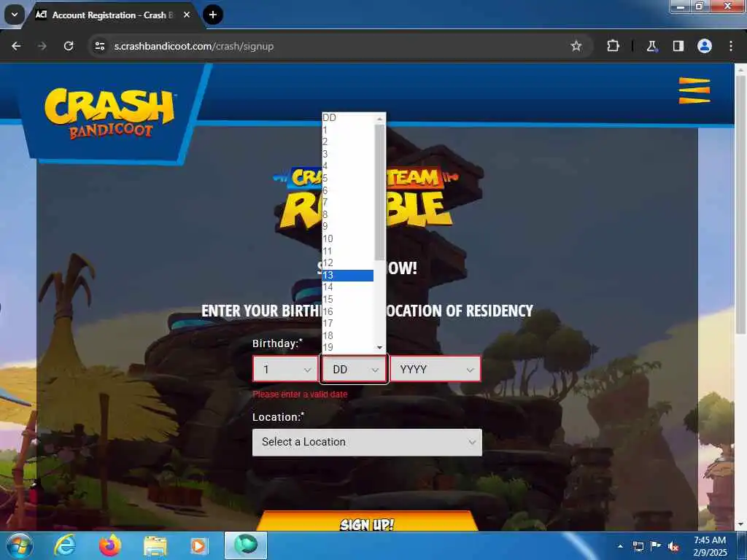Close the Account Registration tab
The width and height of the screenshot is (747, 560).
pyautogui.click(x=187, y=15)
